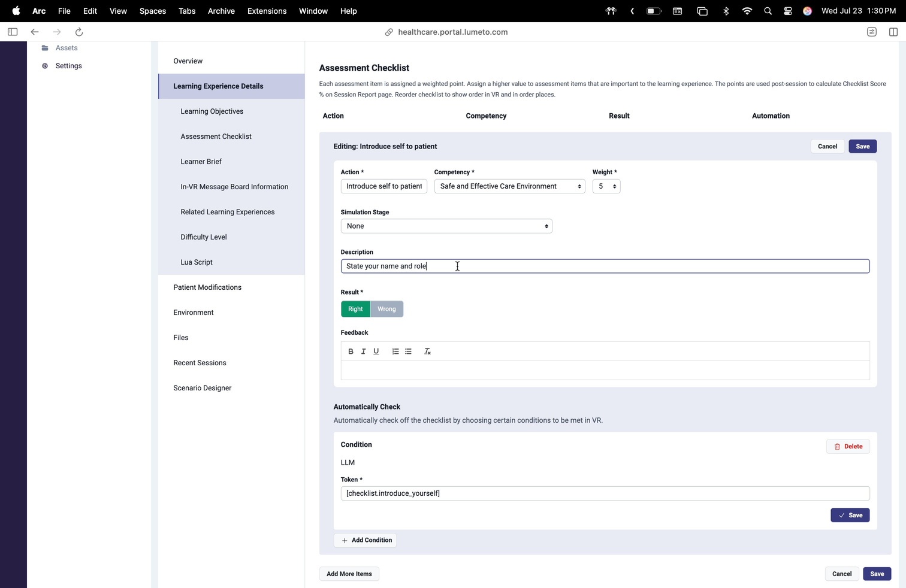Click the browser back arrow
Screen dimensions: 906x588
35,32
